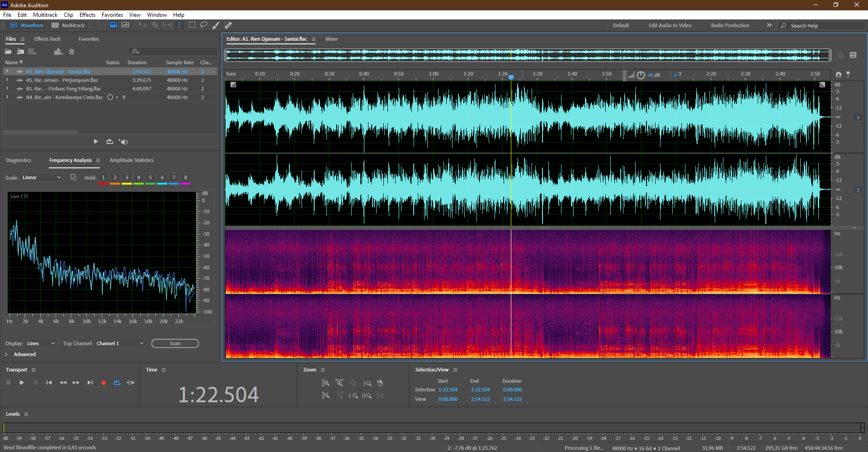The image size is (868, 452).
Task: Toggle Auto-Play in the Files panel
Action: tap(123, 142)
